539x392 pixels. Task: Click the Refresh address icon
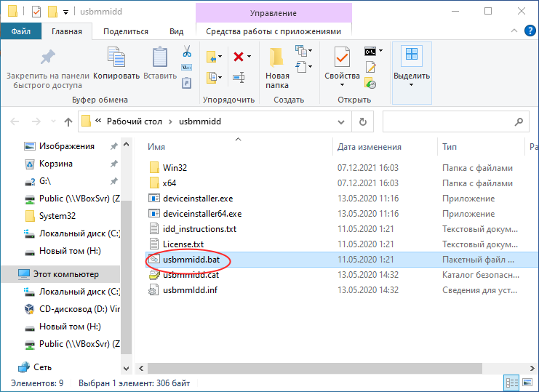click(363, 121)
